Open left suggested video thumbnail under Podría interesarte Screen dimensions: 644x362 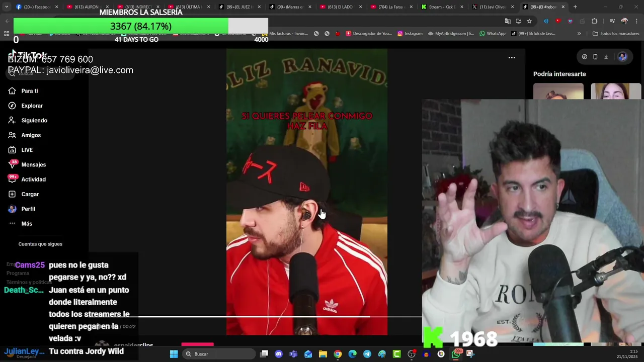pyautogui.click(x=558, y=92)
